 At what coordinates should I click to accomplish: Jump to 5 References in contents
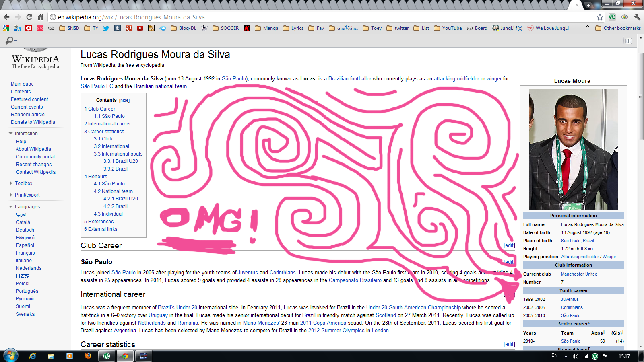click(x=99, y=222)
